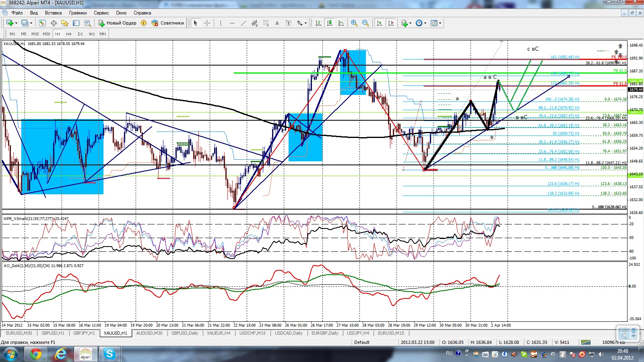Toggle the chart Auto Scroll button
This screenshot has height=362, width=644.
(379, 23)
